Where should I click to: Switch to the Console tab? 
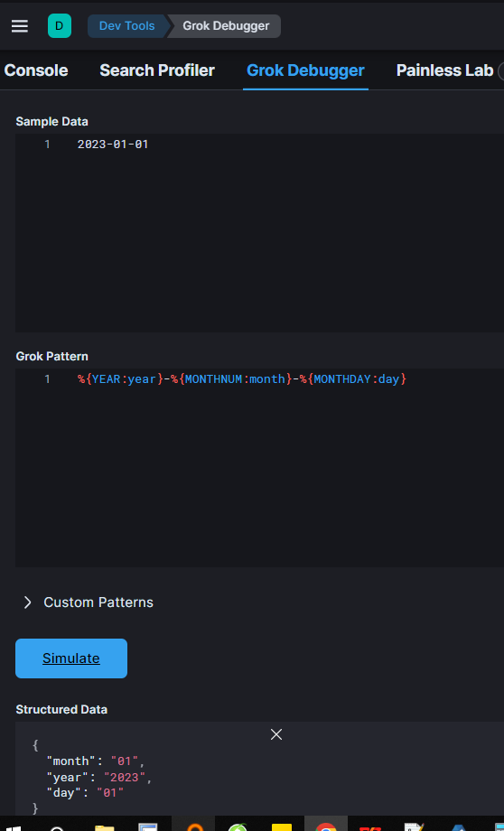click(x=36, y=70)
